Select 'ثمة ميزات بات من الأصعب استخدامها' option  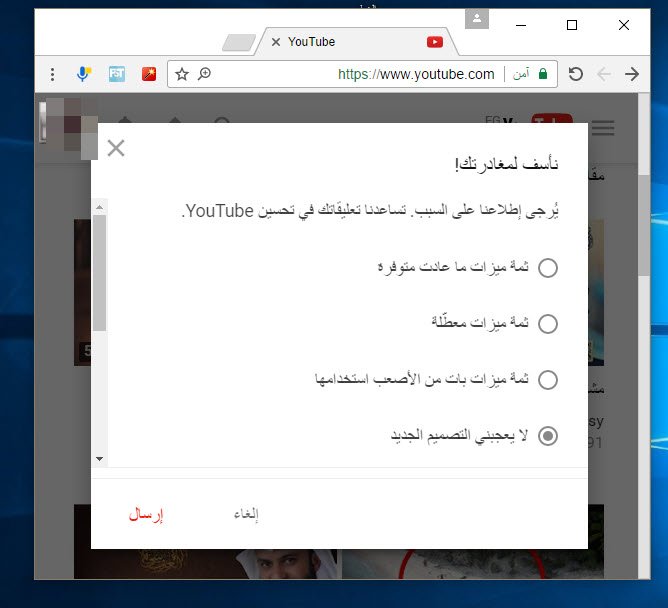(x=548, y=380)
